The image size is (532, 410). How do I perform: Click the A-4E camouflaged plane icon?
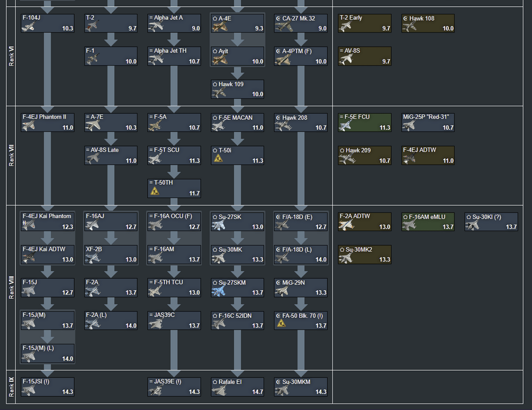point(220,27)
